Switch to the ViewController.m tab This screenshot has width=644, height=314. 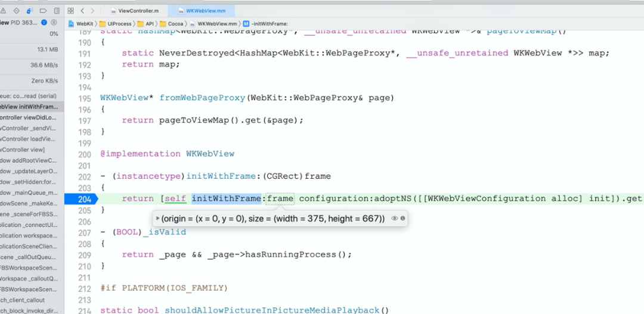coord(135,11)
